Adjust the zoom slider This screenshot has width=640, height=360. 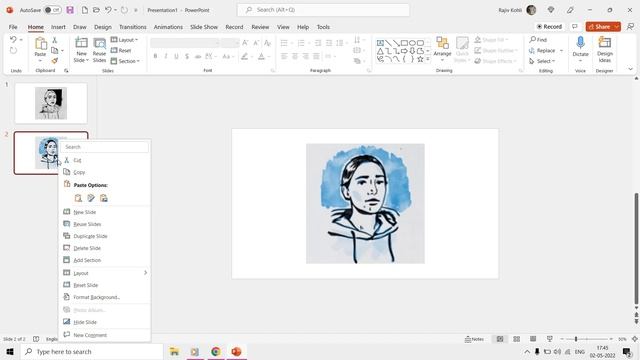(576, 339)
